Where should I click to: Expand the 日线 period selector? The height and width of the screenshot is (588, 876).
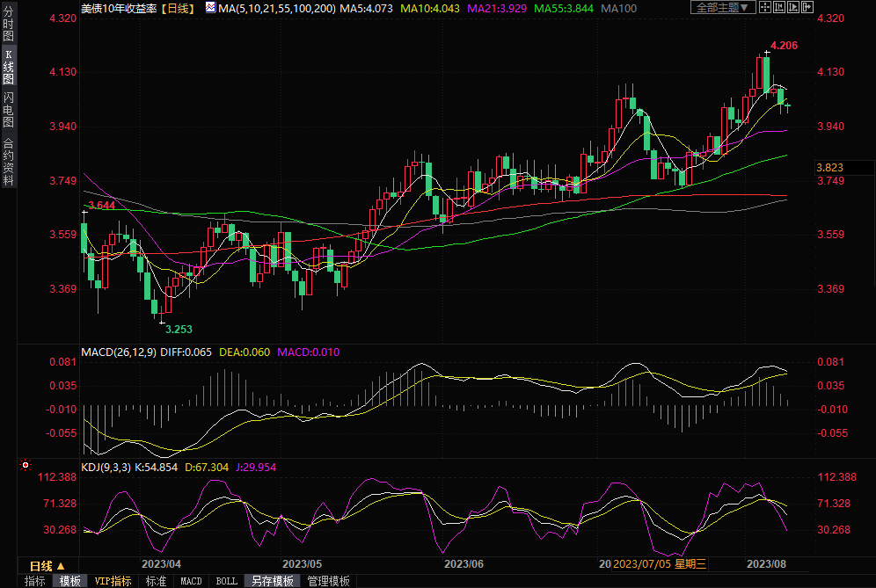41,565
